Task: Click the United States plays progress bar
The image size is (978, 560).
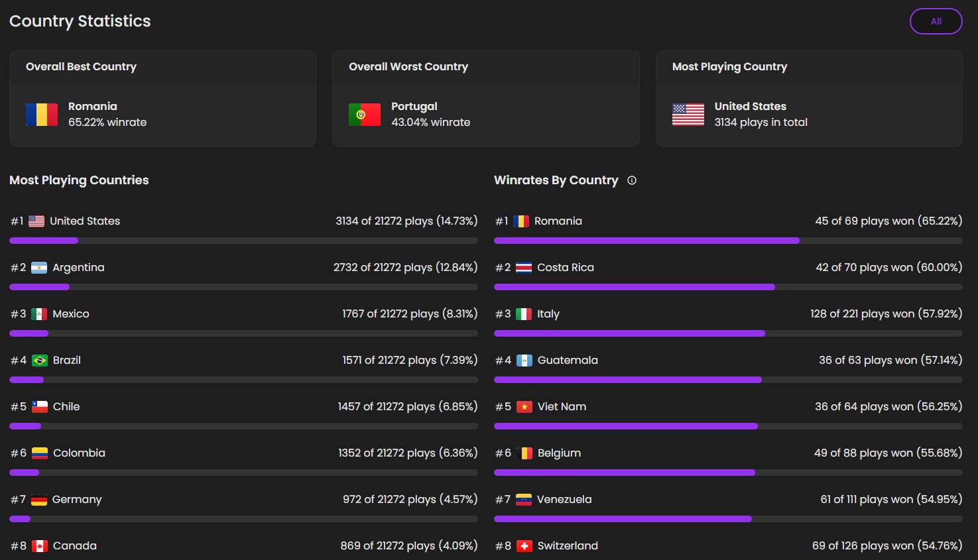Action: (x=243, y=241)
